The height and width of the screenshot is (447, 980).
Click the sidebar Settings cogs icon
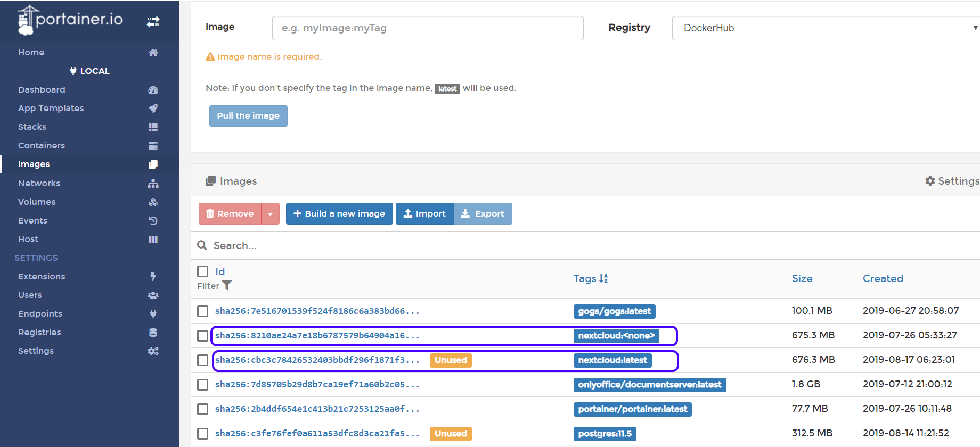click(x=153, y=351)
